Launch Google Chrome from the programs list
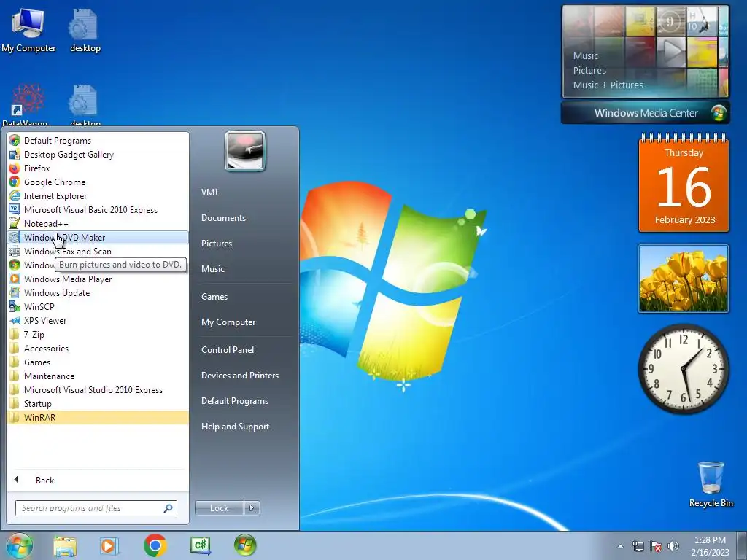 pos(98,182)
